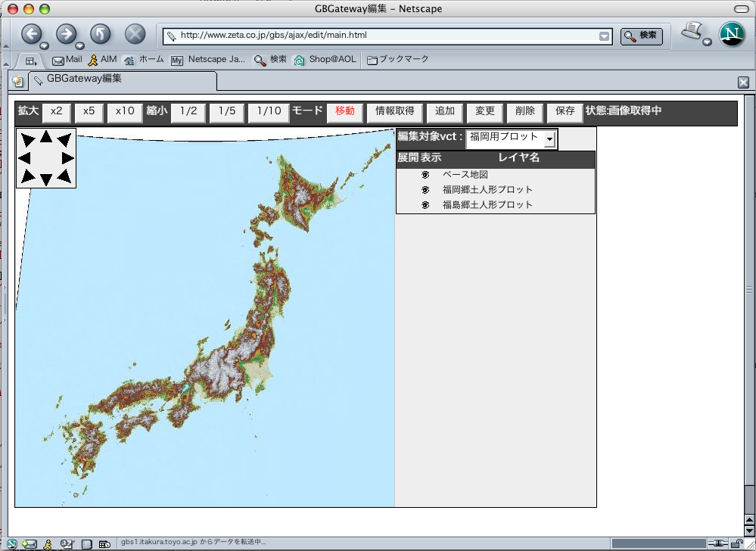Image resolution: width=756 pixels, height=551 pixels.
Task: Click the x10 zoom-in button
Action: (x=124, y=111)
